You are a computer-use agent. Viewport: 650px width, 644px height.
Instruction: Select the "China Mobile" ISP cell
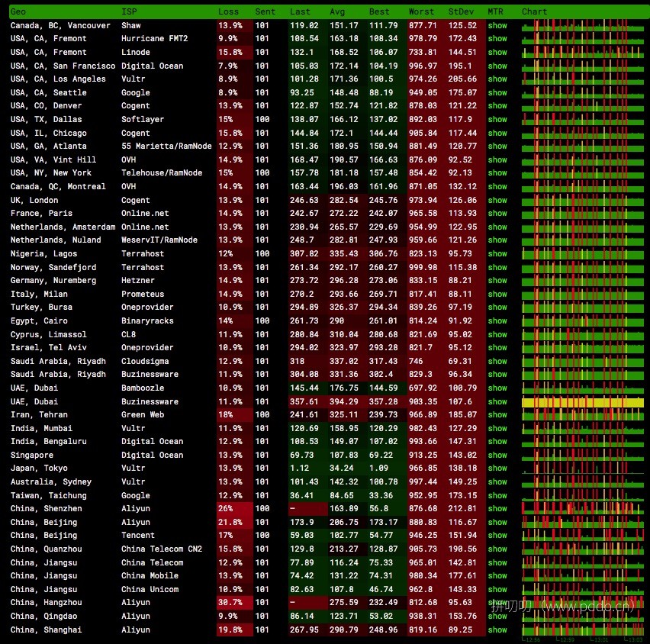[150, 575]
